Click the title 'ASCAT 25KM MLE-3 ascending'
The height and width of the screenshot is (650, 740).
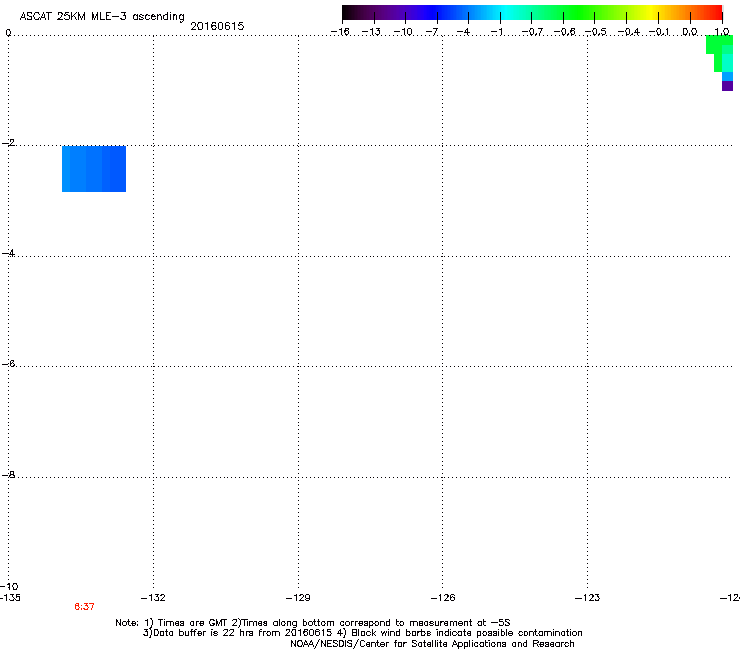(x=102, y=17)
